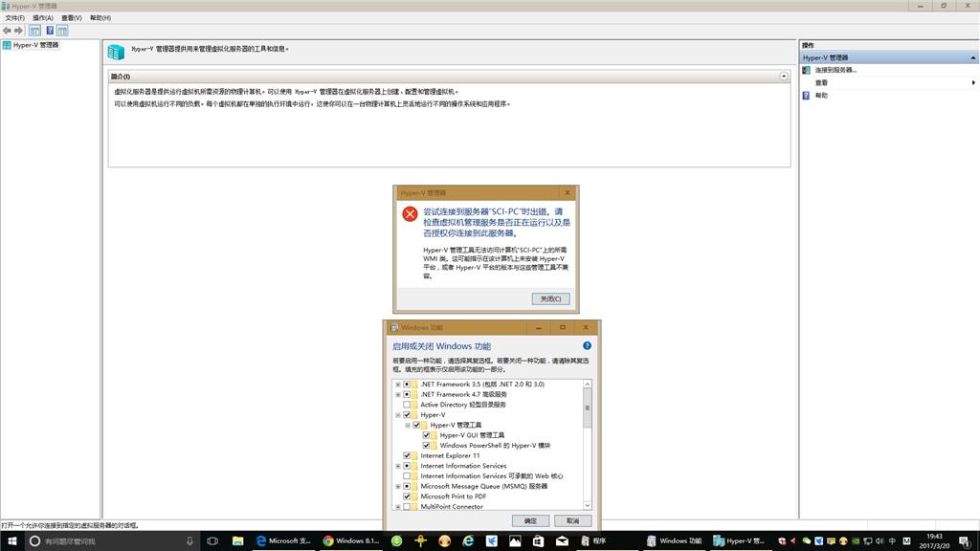Switch to Chrome Windows 8.1 taskbar window
The height and width of the screenshot is (551, 980).
351,541
